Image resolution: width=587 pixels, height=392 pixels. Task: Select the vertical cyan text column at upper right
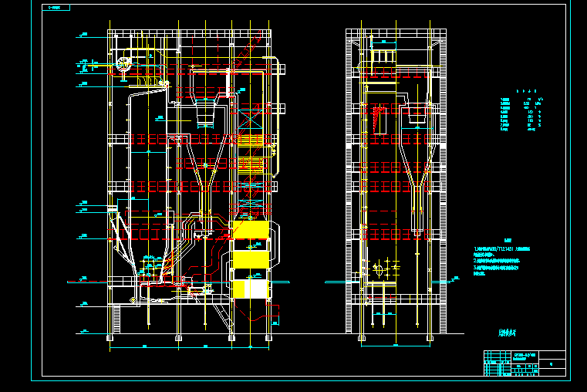pos(505,113)
